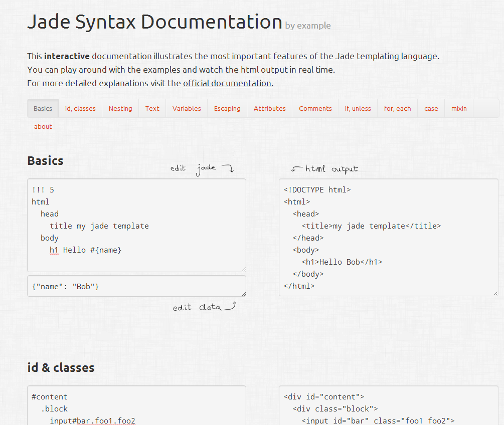Image resolution: width=504 pixels, height=425 pixels.
Task: Open the Variables tab
Action: tap(187, 108)
